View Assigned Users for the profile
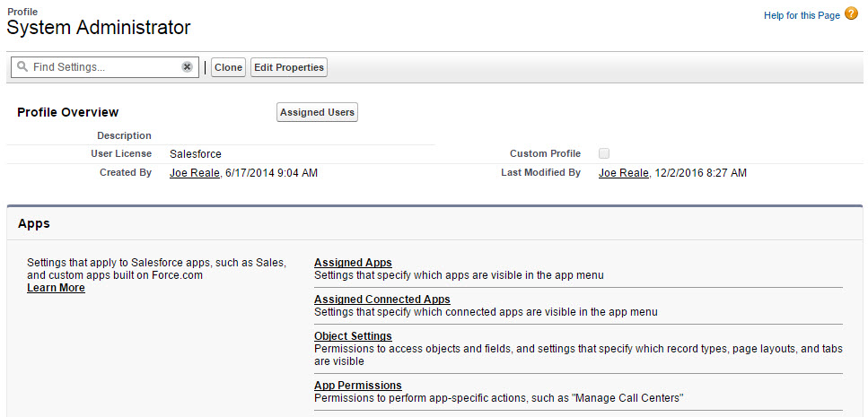Image resolution: width=868 pixels, height=417 pixels. pos(317,112)
